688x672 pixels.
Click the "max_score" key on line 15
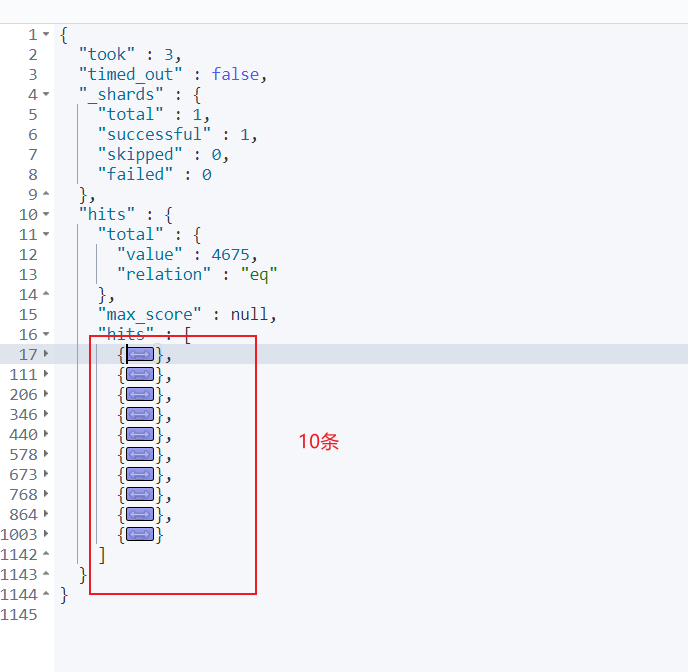pos(149,314)
